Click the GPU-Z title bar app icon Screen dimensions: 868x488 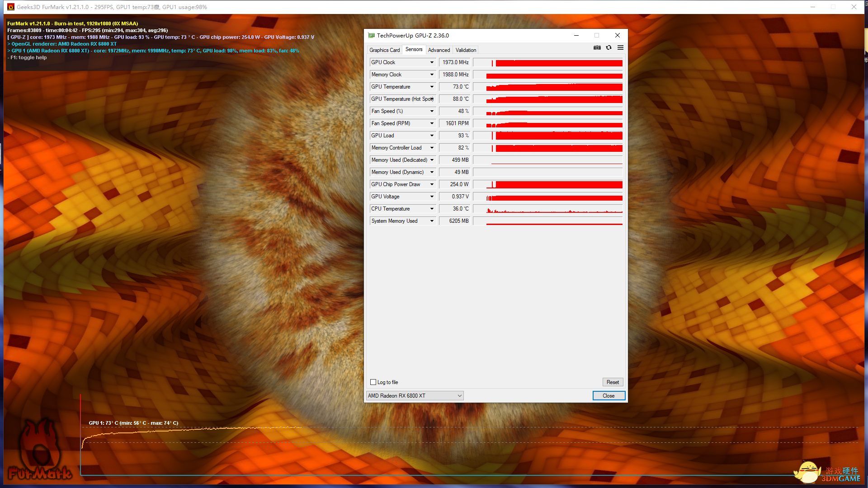click(372, 35)
